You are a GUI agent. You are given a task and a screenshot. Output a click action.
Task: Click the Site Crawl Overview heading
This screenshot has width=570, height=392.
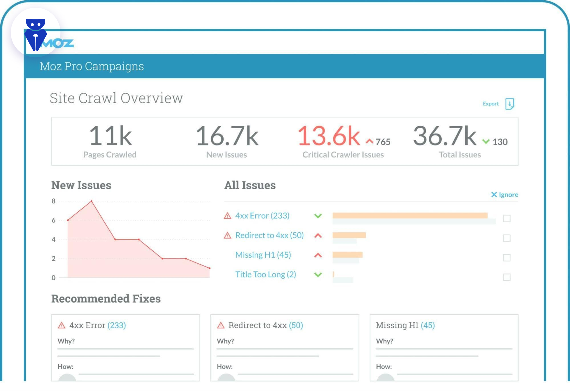(116, 98)
